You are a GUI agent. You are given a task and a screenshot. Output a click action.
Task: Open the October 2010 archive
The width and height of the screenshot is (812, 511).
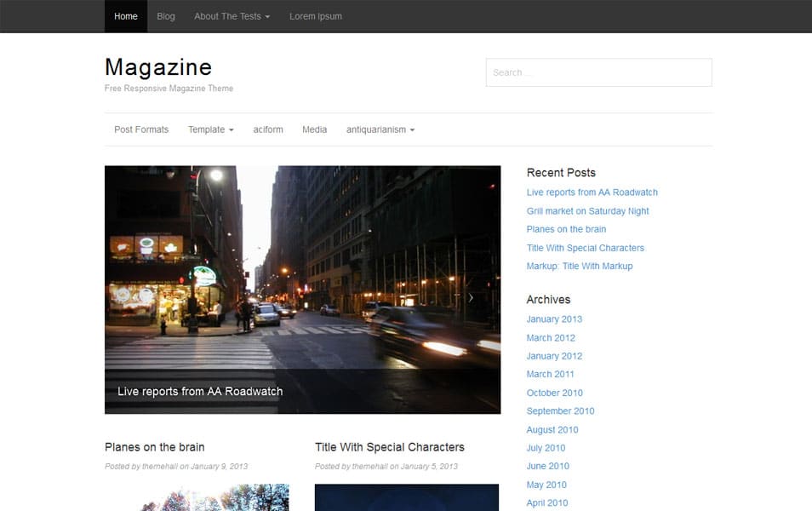pyautogui.click(x=553, y=393)
